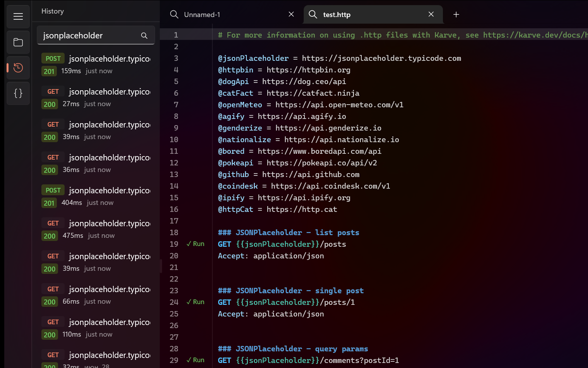Open the hamburger menu

tap(18, 16)
